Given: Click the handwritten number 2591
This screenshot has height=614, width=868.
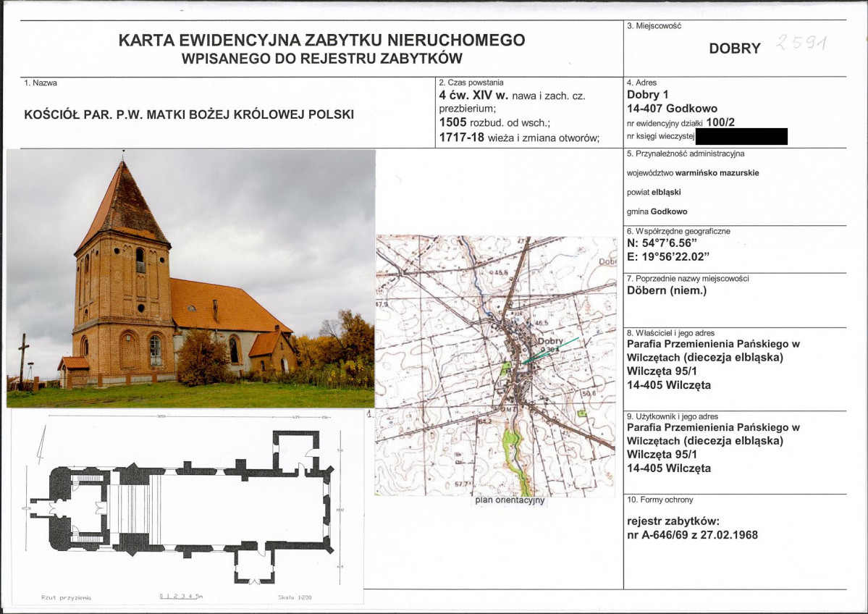Looking at the screenshot, I should click(802, 43).
